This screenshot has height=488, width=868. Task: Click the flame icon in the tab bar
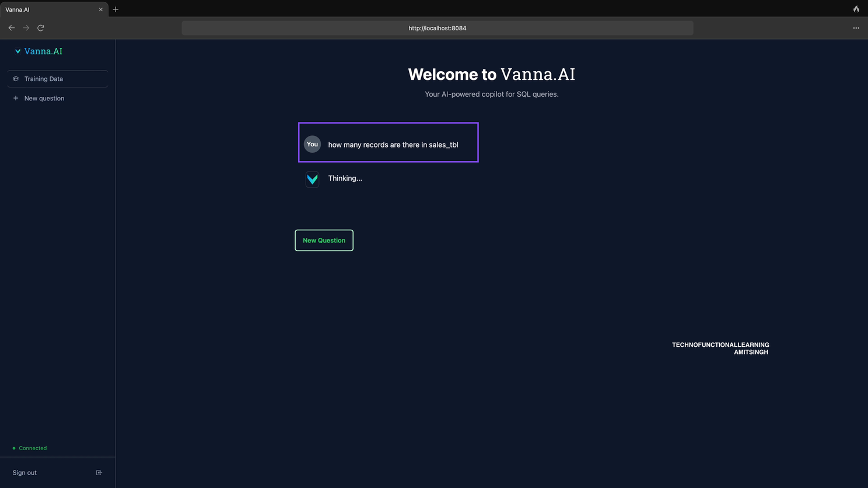click(x=856, y=9)
